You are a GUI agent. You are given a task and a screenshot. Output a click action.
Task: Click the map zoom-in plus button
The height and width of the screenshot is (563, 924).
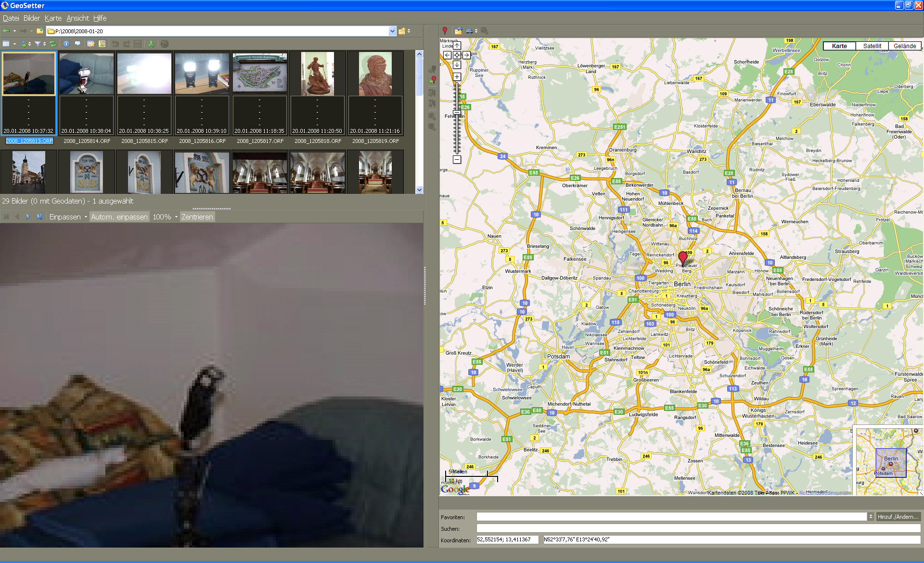pos(457,77)
